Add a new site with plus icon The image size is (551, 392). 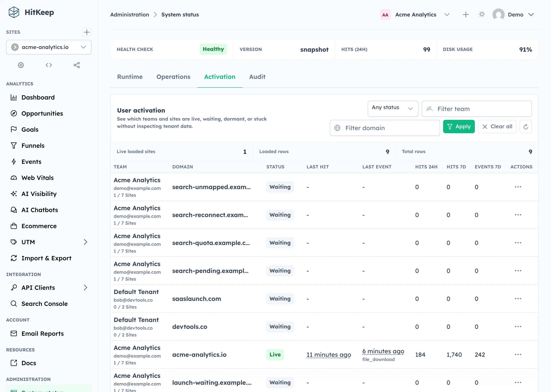[87, 32]
